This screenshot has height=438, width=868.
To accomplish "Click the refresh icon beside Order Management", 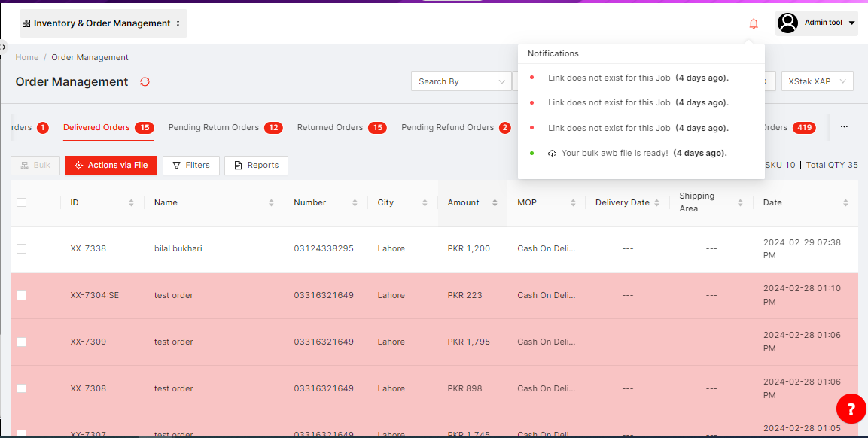I will pyautogui.click(x=145, y=81).
